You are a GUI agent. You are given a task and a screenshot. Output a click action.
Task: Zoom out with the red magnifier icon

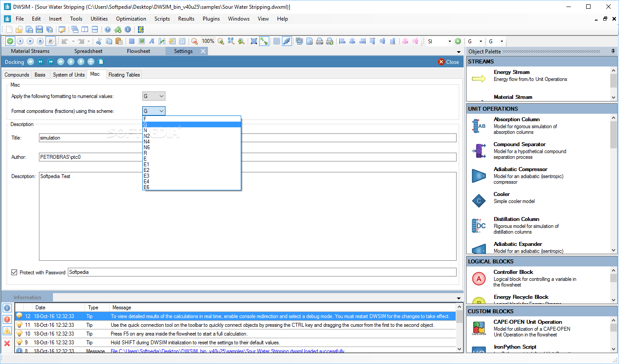195,41
